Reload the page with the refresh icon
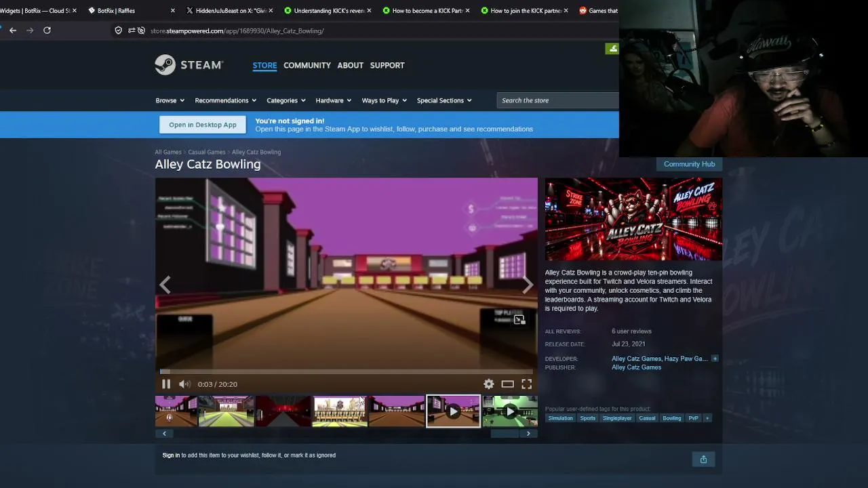The image size is (868, 488). (x=47, y=30)
